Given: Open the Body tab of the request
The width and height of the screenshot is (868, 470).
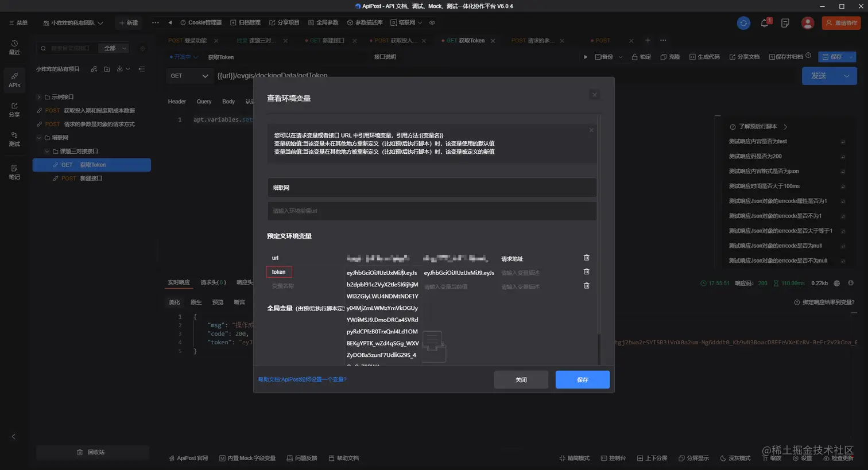Looking at the screenshot, I should (x=228, y=102).
